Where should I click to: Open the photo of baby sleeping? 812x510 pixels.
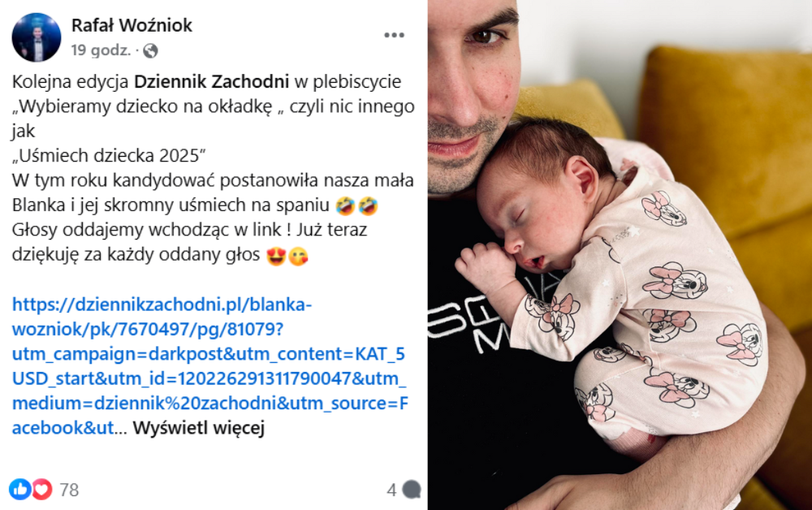[620, 255]
